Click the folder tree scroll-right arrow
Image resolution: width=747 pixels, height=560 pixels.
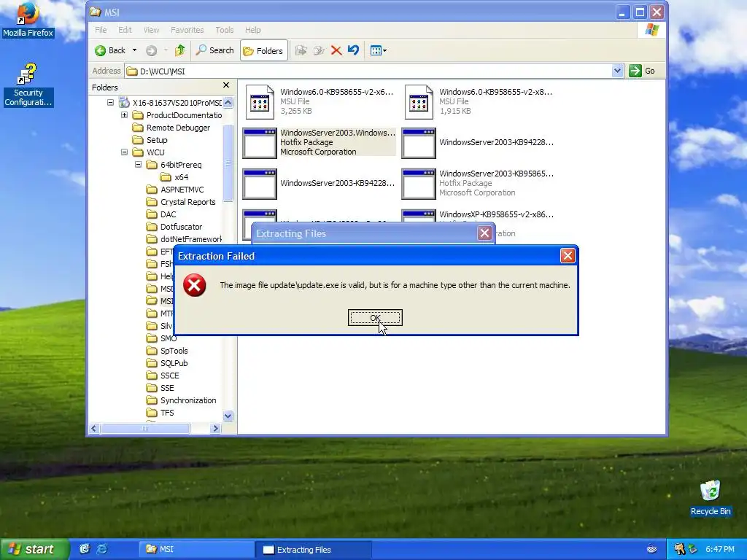(x=215, y=428)
